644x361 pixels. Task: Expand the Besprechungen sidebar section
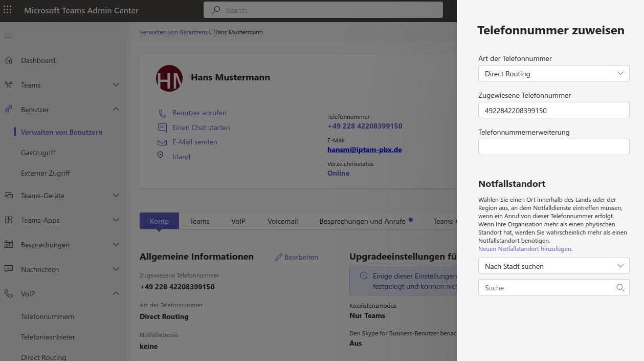pyautogui.click(x=116, y=245)
